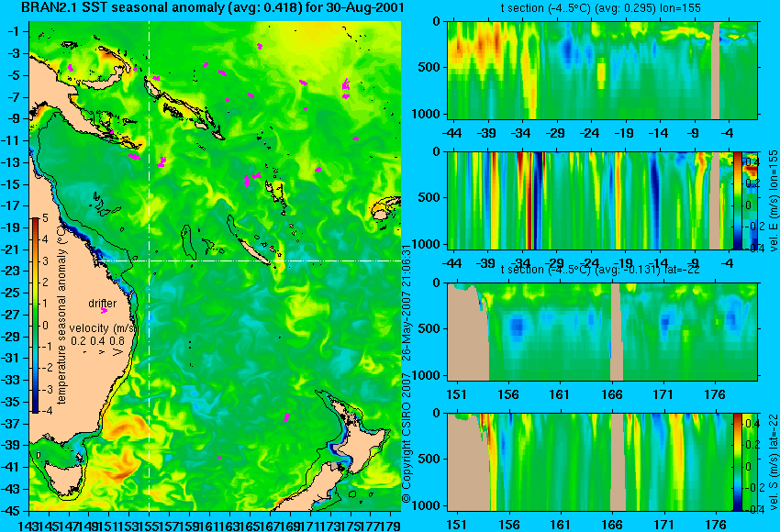Click the '-44' latitude label under the top temperature section
780x532 pixels.
[451, 133]
